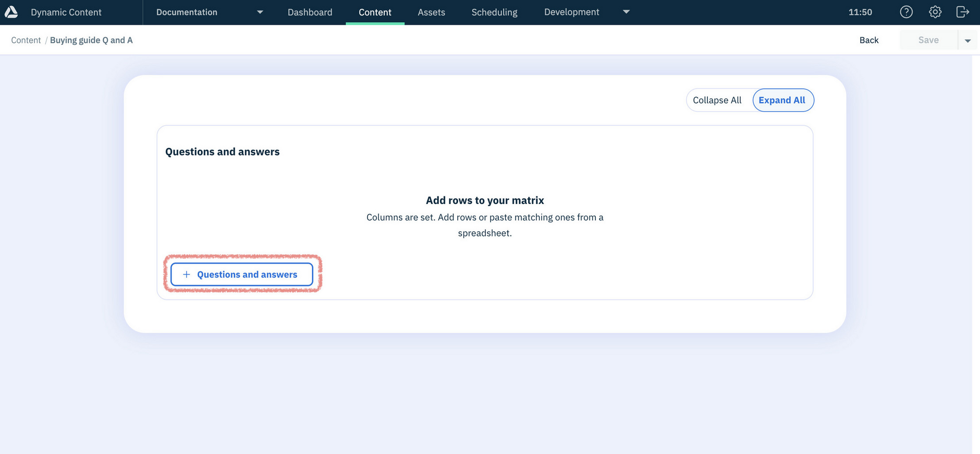
Task: Expand the Documentation hub dropdown arrow
Action: pyautogui.click(x=260, y=12)
